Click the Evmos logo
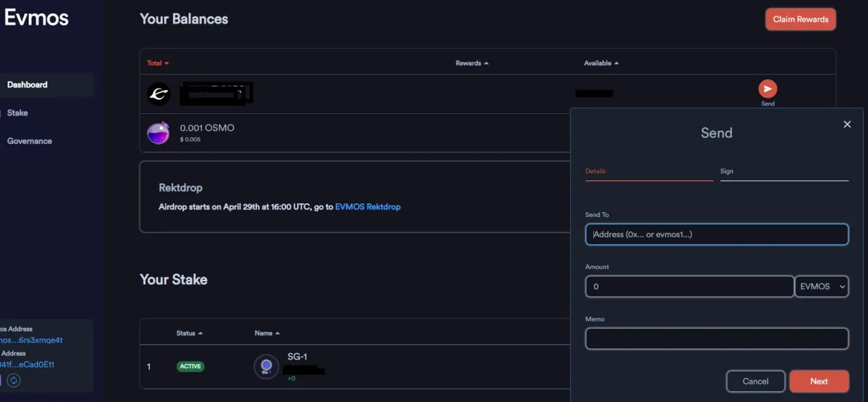Screen dimensions: 868x402 [36, 18]
